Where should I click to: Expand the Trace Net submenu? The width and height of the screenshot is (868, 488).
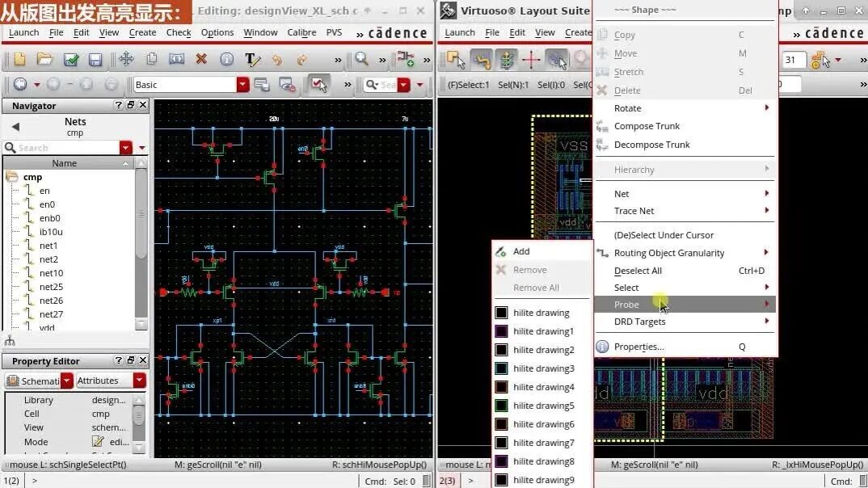(685, 211)
